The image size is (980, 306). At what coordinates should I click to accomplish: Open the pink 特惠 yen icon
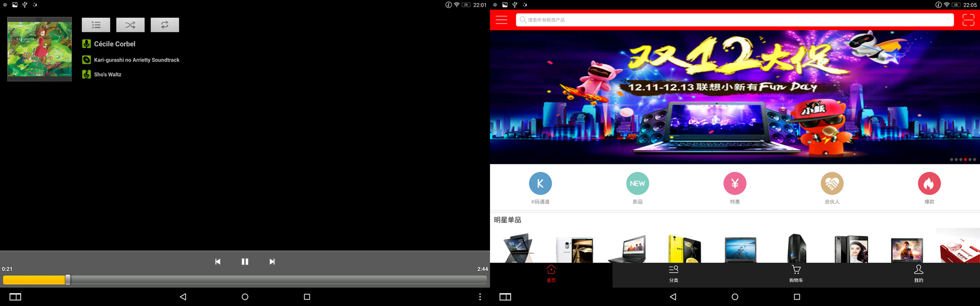coord(735,184)
